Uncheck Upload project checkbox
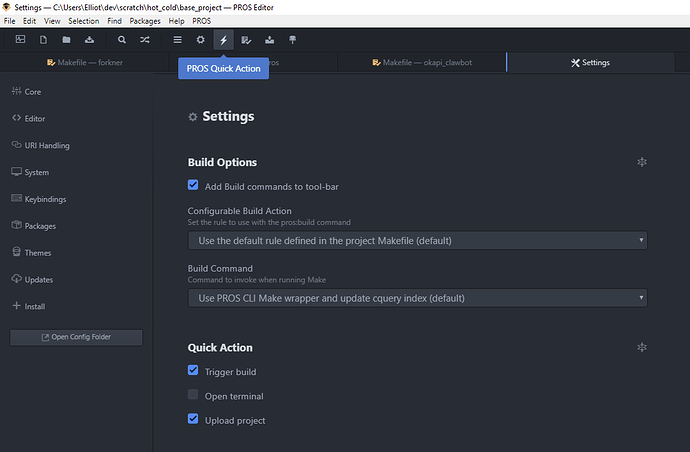 193,419
